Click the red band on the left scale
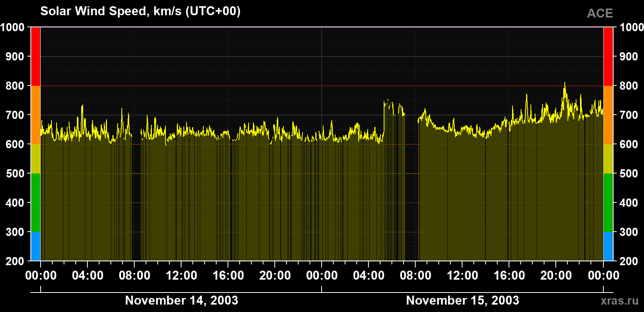This screenshot has width=644, height=312. [36, 57]
